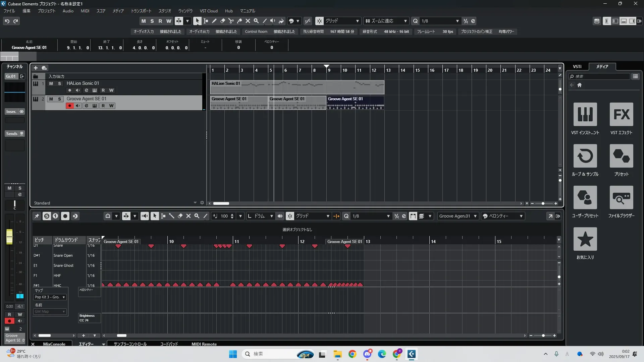Click the Add Track plus button
This screenshot has width=644, height=362.
click(x=36, y=68)
